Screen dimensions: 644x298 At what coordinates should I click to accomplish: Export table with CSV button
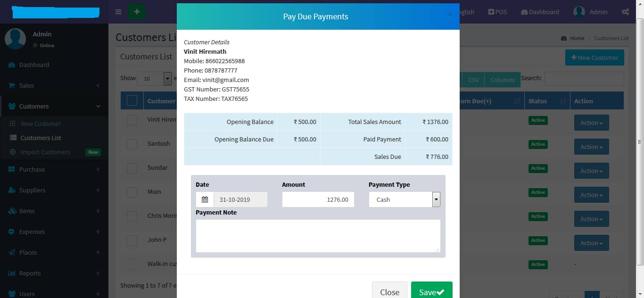tap(473, 79)
